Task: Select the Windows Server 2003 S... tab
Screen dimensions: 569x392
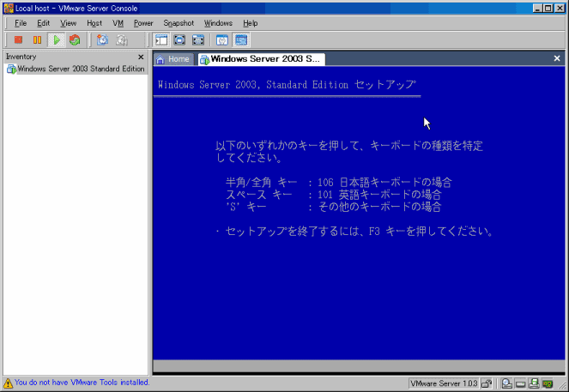Action: (x=261, y=59)
